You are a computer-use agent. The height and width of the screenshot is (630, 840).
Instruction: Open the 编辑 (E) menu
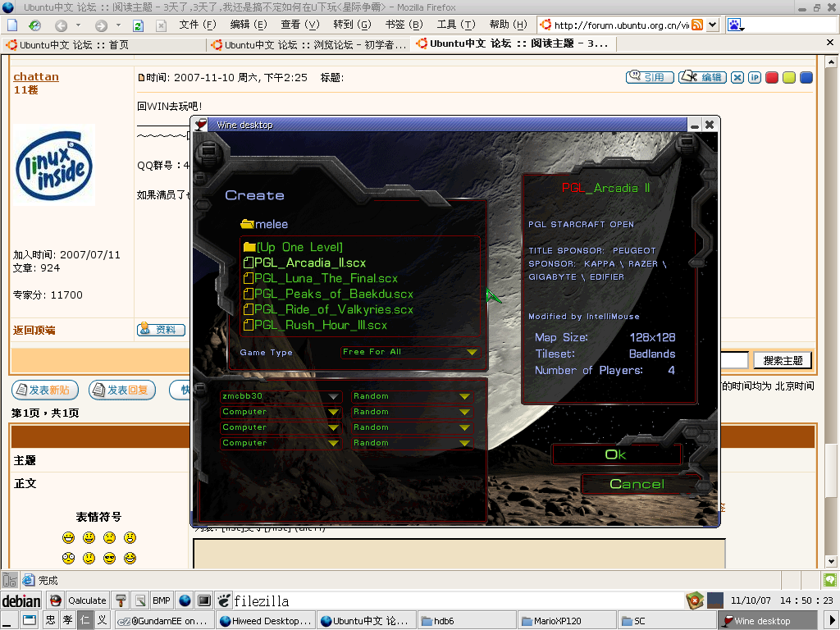(x=248, y=25)
